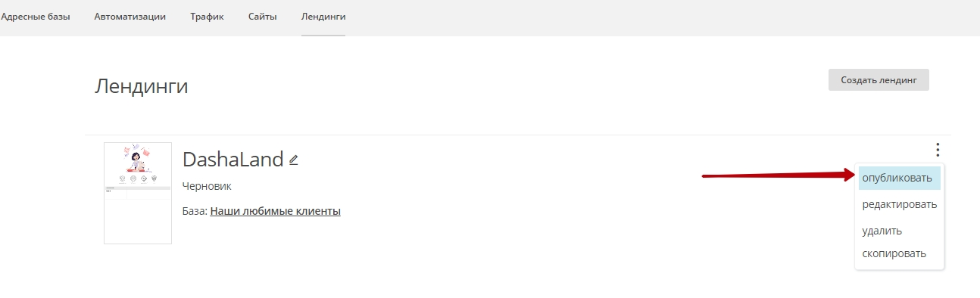This screenshot has height=298, width=980.
Task: Open the DashaLand preview thumbnail
Action: tap(138, 193)
